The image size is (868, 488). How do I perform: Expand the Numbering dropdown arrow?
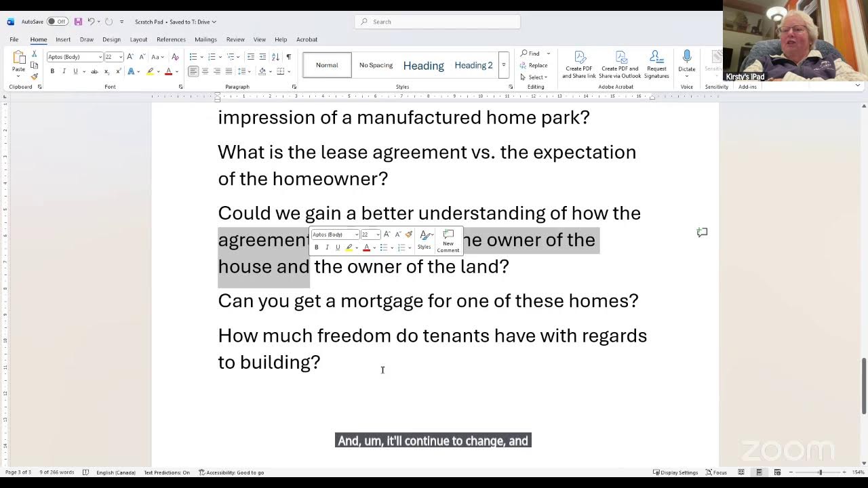[x=220, y=57]
